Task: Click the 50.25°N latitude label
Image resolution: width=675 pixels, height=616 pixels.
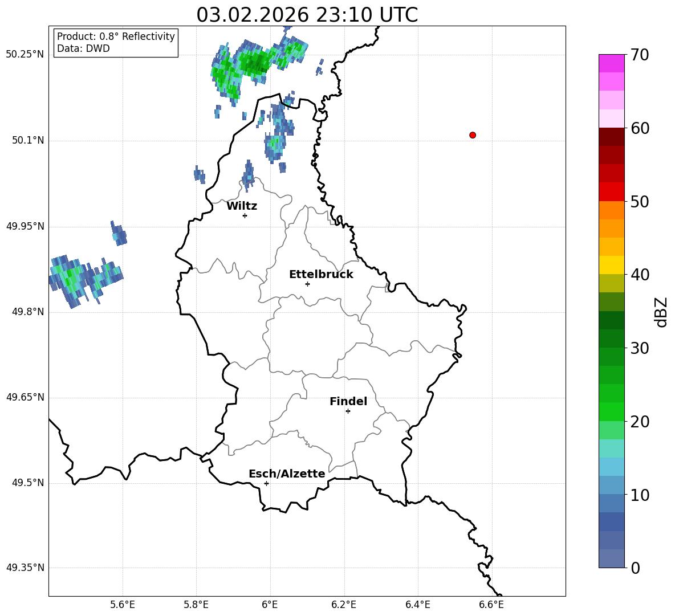Action: [x=25, y=55]
